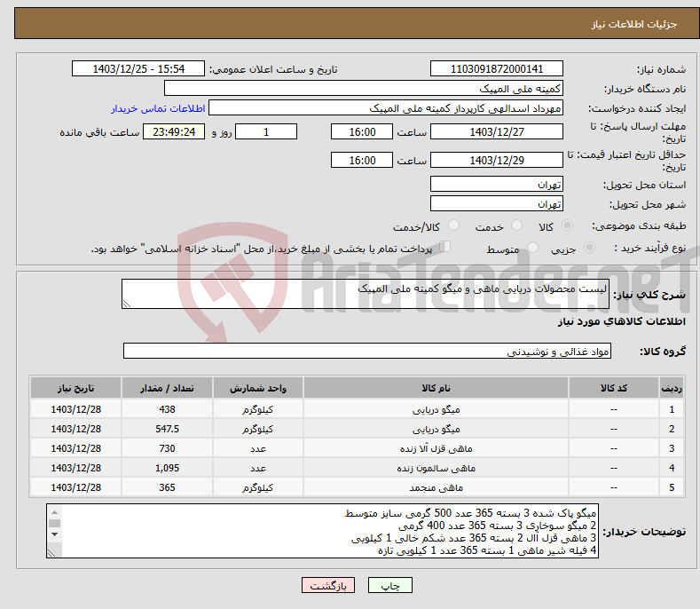Click the unit عدد in row 3
This screenshot has width=700, height=609.
coord(258,448)
